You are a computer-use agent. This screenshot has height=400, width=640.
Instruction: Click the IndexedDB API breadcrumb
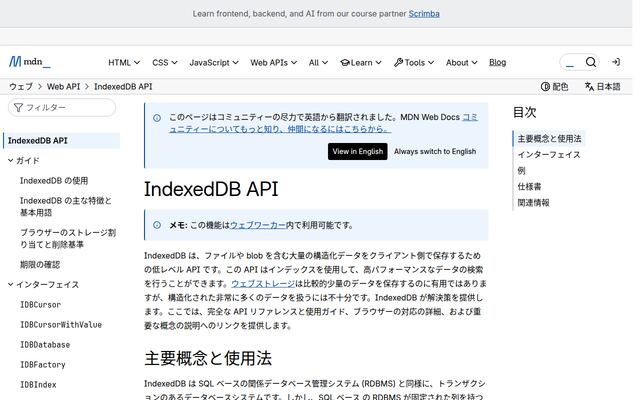(123, 87)
